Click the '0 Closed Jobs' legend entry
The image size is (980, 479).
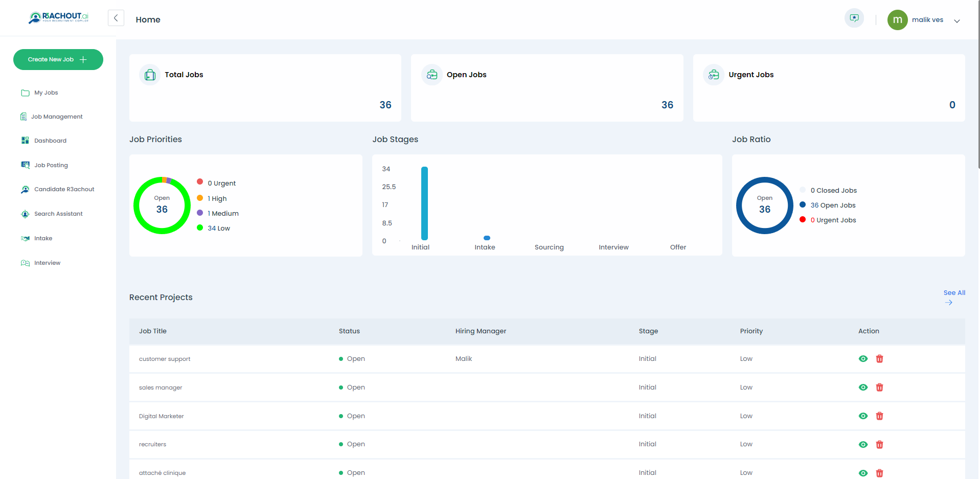833,190
